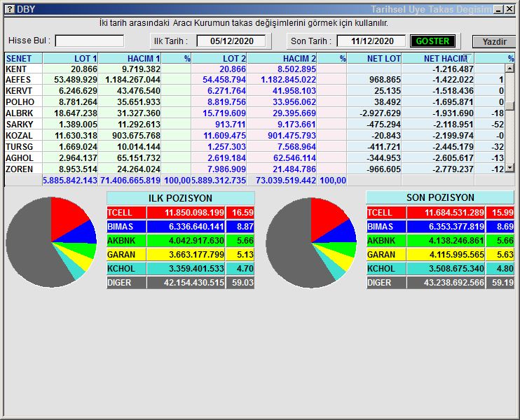Image resolution: width=520 pixels, height=420 pixels.
Task: Sort by NET HACIM column header
Action: 438,58
